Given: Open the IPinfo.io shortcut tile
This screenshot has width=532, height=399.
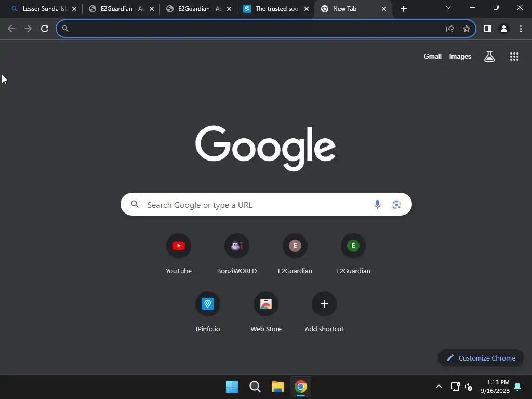Looking at the screenshot, I should [x=208, y=312].
